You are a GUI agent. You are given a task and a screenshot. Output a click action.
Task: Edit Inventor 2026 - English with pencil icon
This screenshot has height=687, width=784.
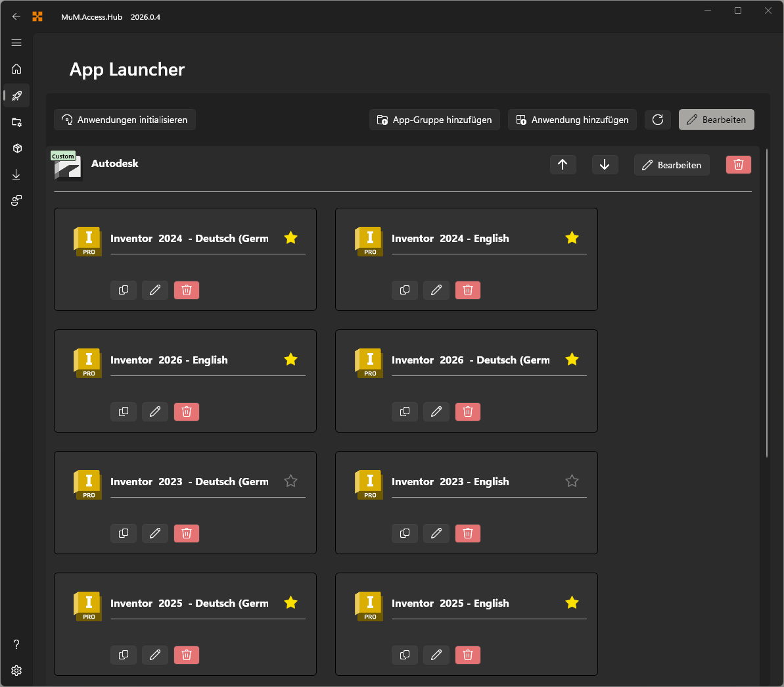(155, 412)
